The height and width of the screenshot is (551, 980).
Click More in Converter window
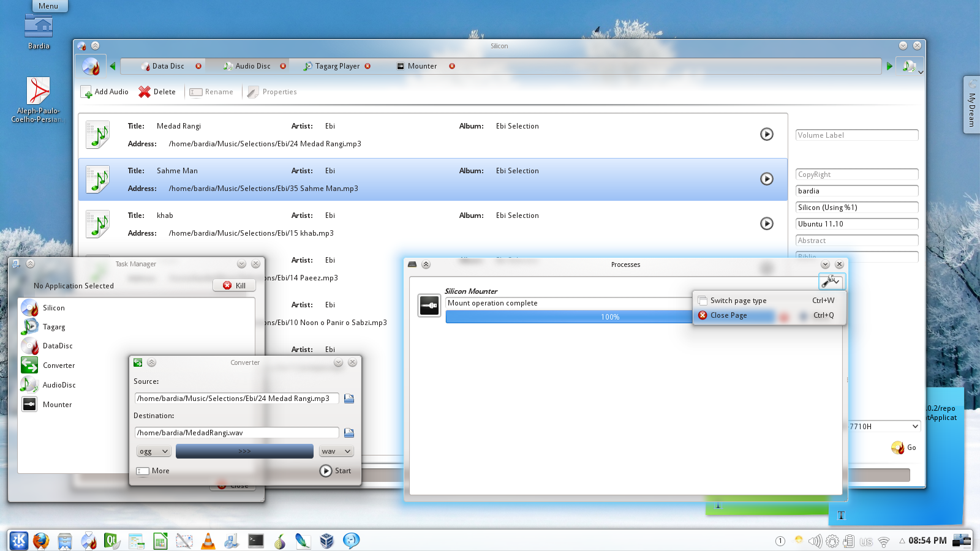(x=153, y=471)
